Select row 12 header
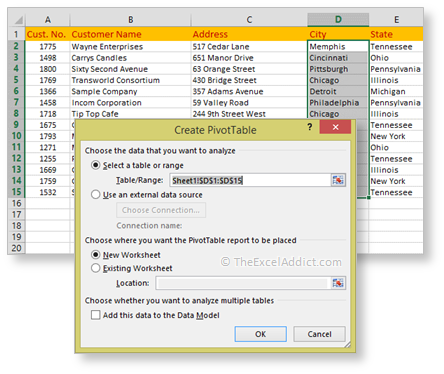 tap(16, 158)
